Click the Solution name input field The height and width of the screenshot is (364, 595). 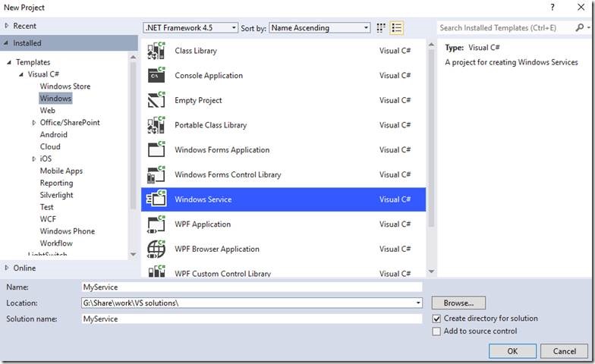click(252, 318)
